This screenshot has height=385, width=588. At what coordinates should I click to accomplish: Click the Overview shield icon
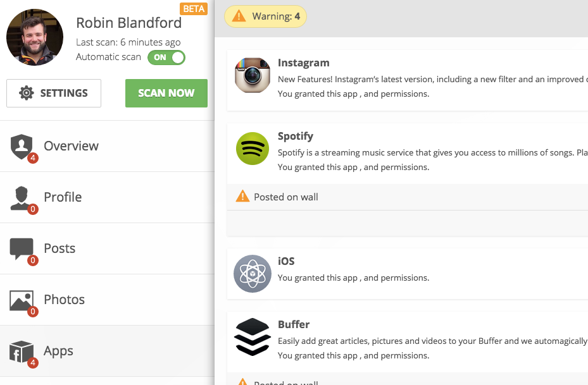(22, 147)
